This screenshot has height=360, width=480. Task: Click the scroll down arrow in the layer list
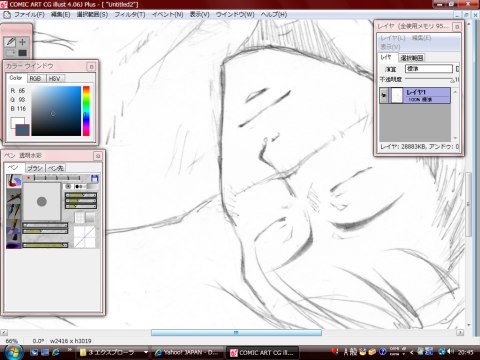pos(455,138)
